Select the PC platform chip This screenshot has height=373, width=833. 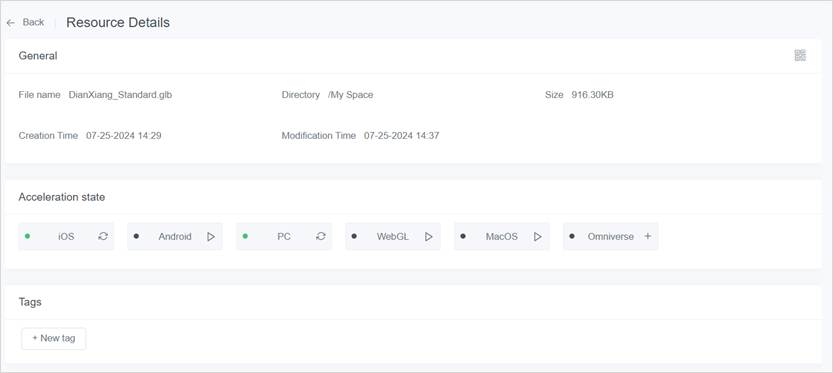[x=284, y=236]
